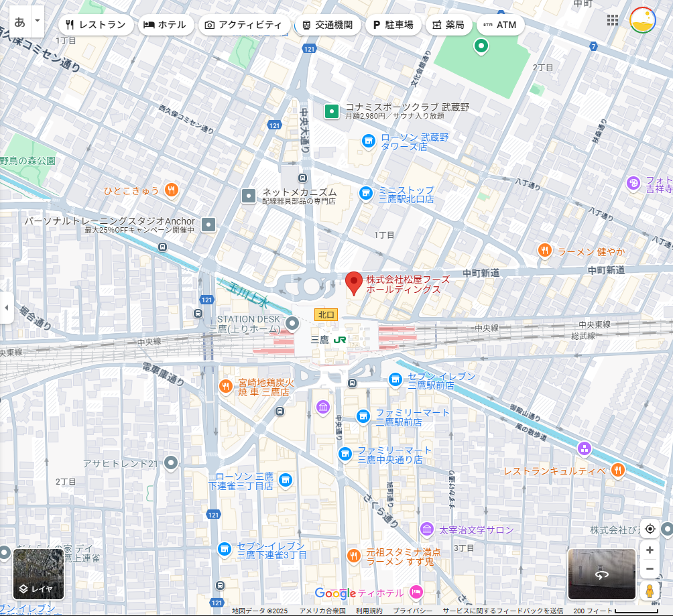
Task: Click the あ input tools button
Action: (x=20, y=21)
